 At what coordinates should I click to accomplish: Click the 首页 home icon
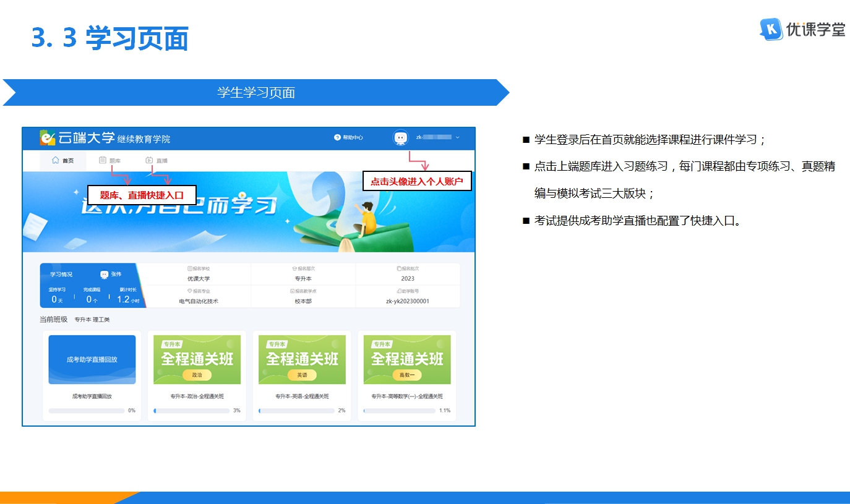pos(56,161)
